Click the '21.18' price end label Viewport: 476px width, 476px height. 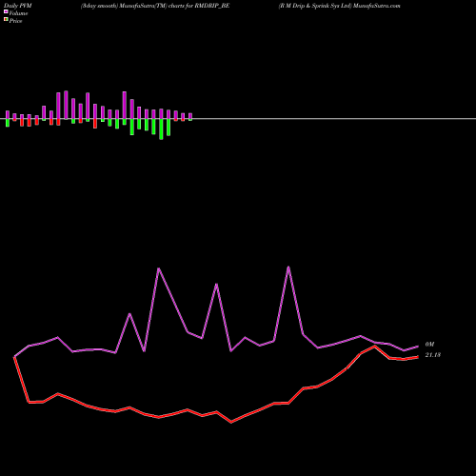pos(433,355)
